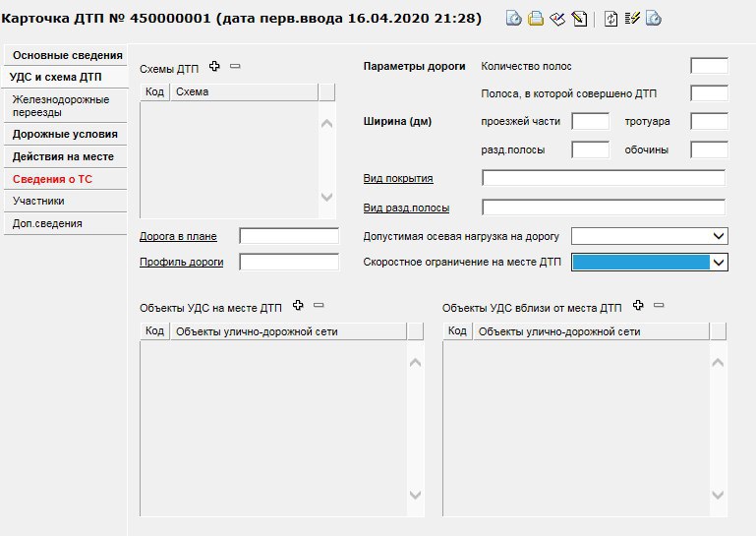Click scroll down arrow in Схемы ДТП list
The width and height of the screenshot is (756, 536).
tap(327, 197)
